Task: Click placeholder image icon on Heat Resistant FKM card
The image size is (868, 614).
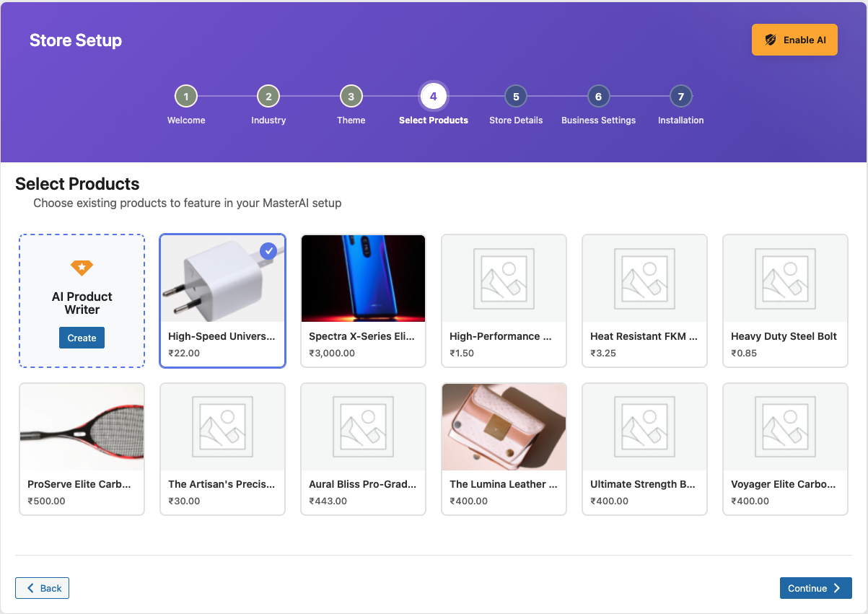Action: pos(644,279)
